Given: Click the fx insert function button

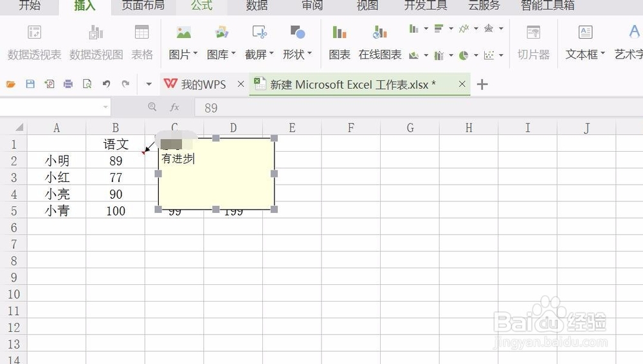Looking at the screenshot, I should [x=175, y=107].
